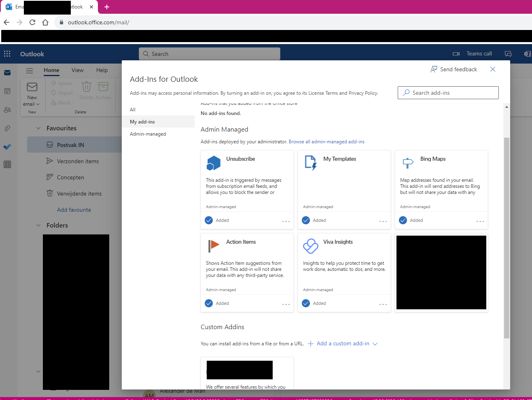Open Browse all admin-managed add-ins link

pos(326,141)
